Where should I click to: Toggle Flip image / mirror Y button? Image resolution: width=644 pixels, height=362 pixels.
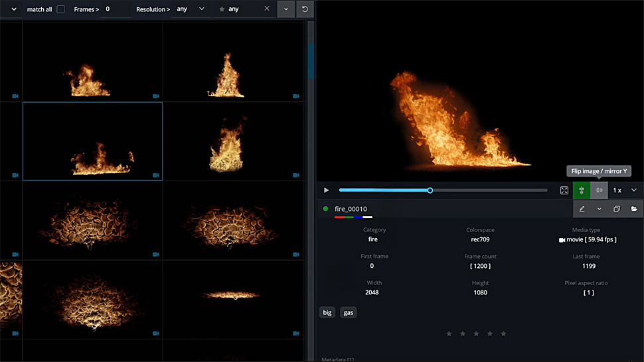tap(599, 190)
